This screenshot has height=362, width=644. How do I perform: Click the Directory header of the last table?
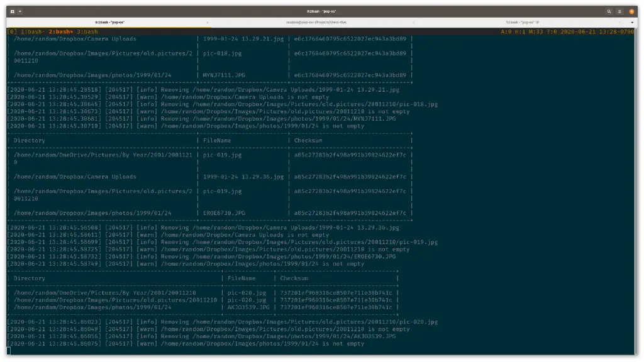pyautogui.click(x=29, y=278)
